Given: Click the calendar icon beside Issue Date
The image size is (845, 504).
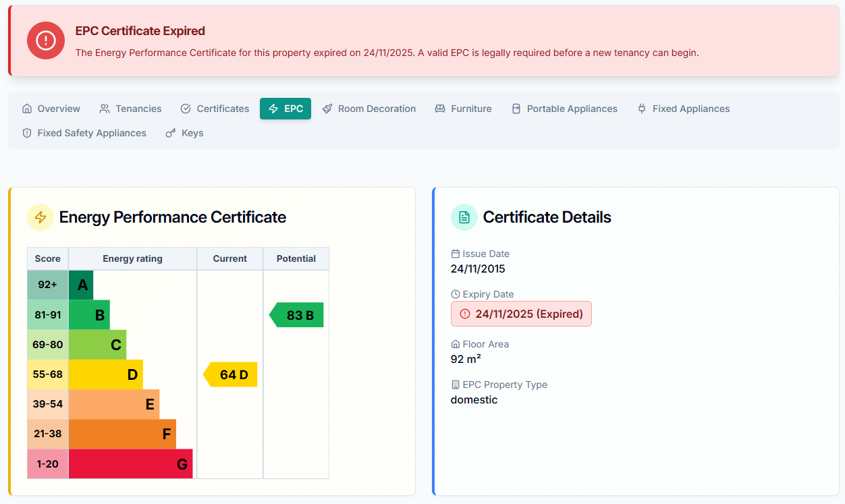Looking at the screenshot, I should click(x=456, y=253).
